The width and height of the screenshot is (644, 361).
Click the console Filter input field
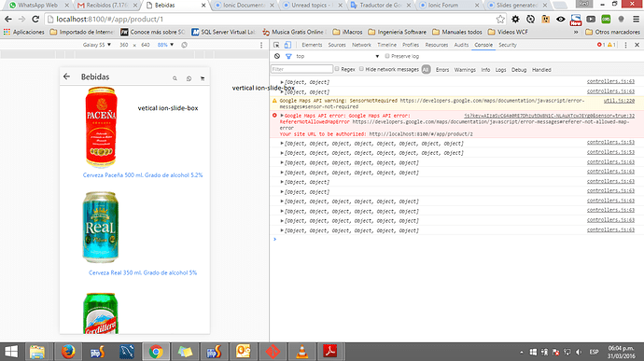pyautogui.click(x=301, y=69)
